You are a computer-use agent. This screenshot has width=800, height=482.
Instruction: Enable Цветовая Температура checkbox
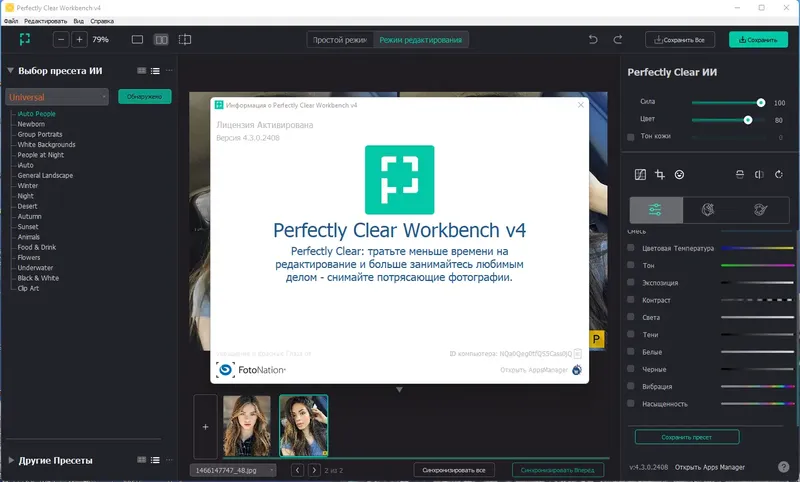[631, 248]
